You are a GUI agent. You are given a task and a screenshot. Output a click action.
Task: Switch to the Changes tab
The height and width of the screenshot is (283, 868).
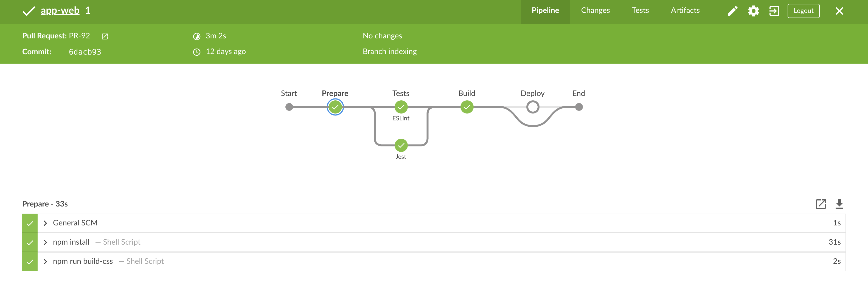[595, 10]
